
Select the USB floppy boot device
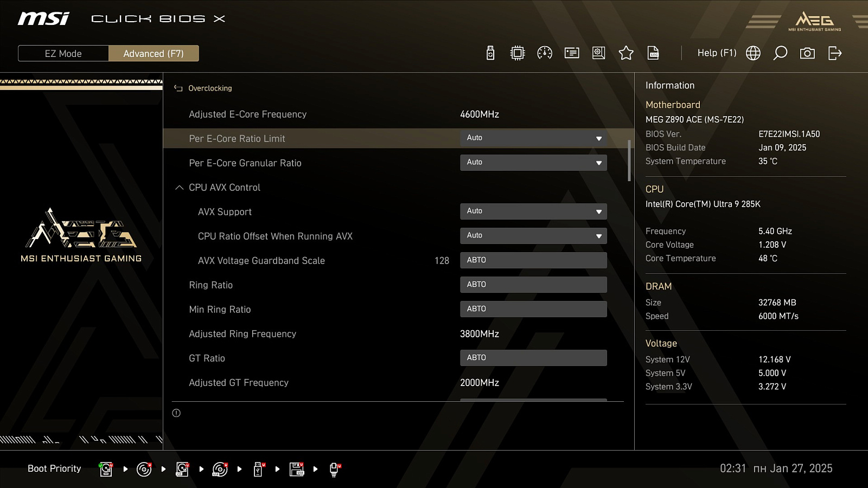297,469
